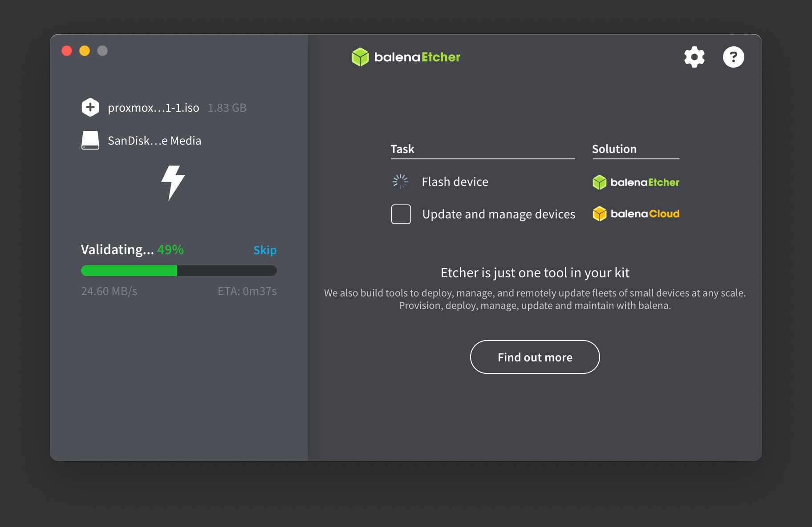Screen dimensions: 812x527
Task: Skip the validation process
Action: tap(265, 250)
